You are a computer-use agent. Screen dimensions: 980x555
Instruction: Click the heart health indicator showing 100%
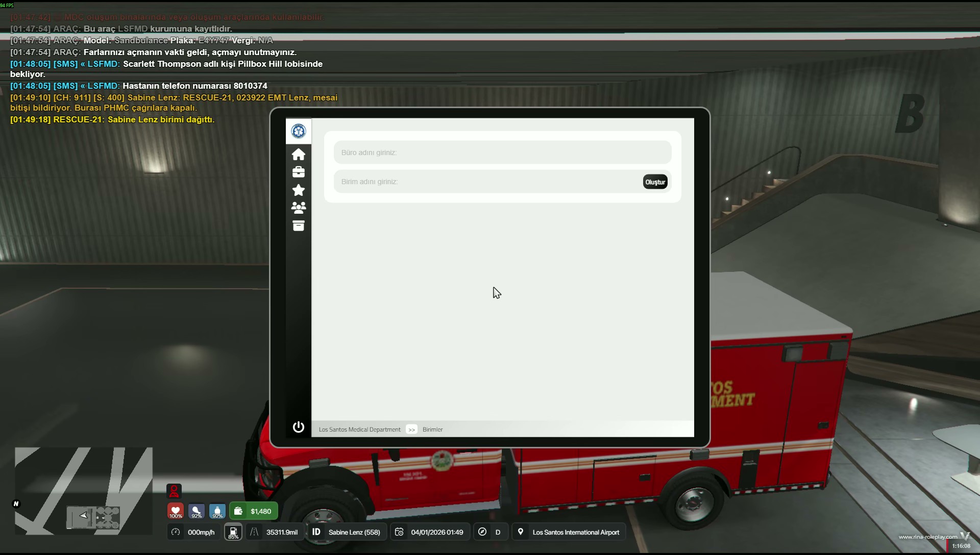pos(176,511)
